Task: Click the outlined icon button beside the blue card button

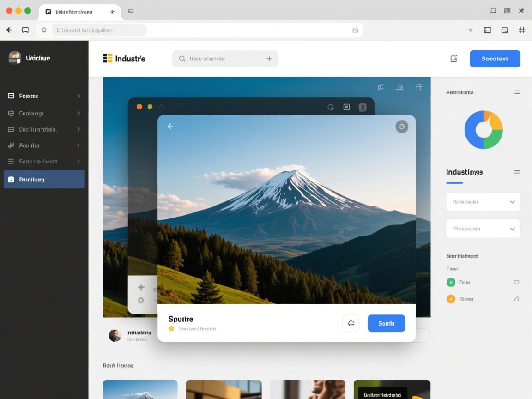Action: click(351, 323)
